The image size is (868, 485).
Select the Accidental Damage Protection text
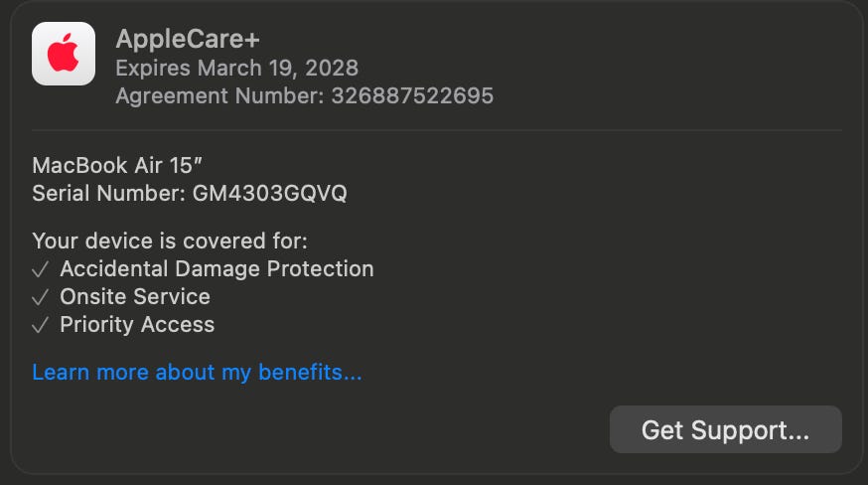pos(217,269)
